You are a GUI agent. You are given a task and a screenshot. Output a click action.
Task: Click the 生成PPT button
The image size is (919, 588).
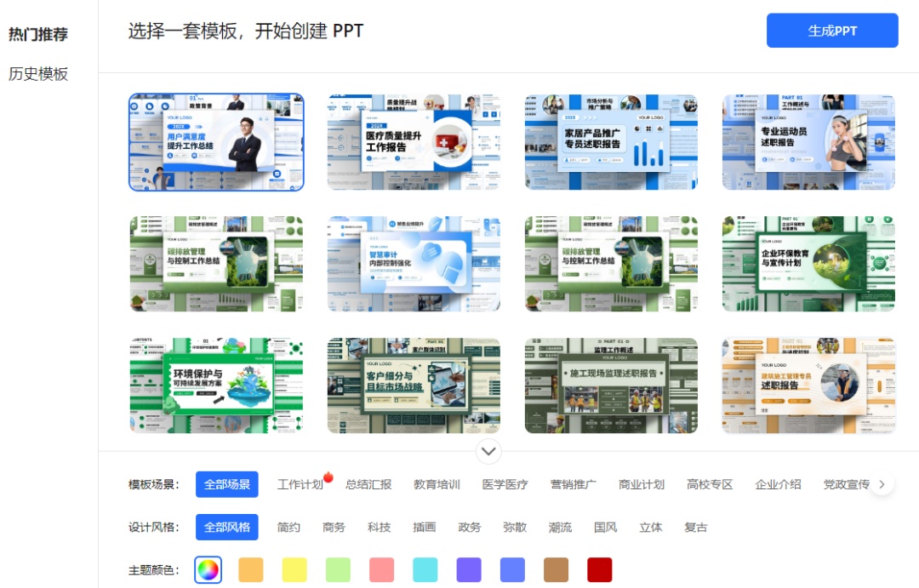click(831, 31)
